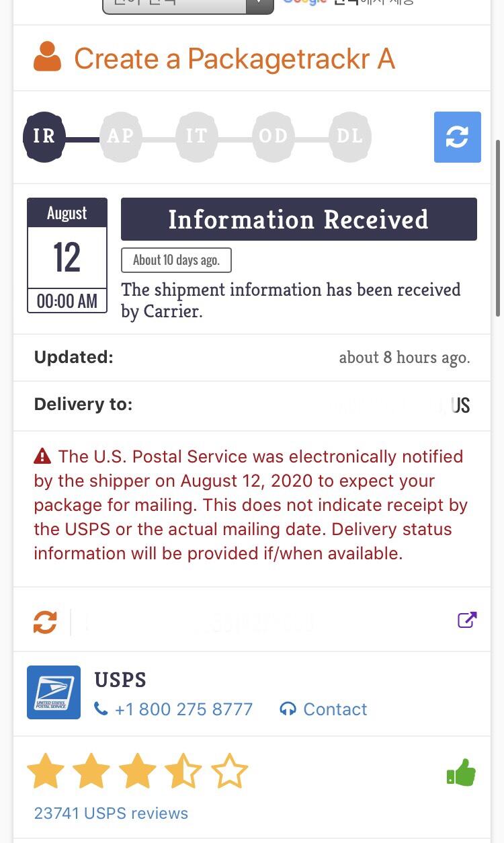The height and width of the screenshot is (843, 504).
Task: Click the green thumbs up icon
Action: (x=461, y=773)
